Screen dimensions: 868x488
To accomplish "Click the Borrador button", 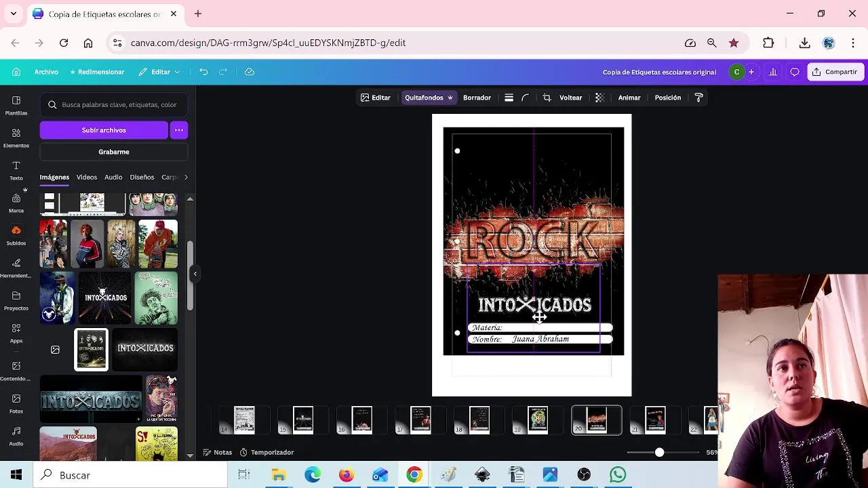I will pos(477,98).
